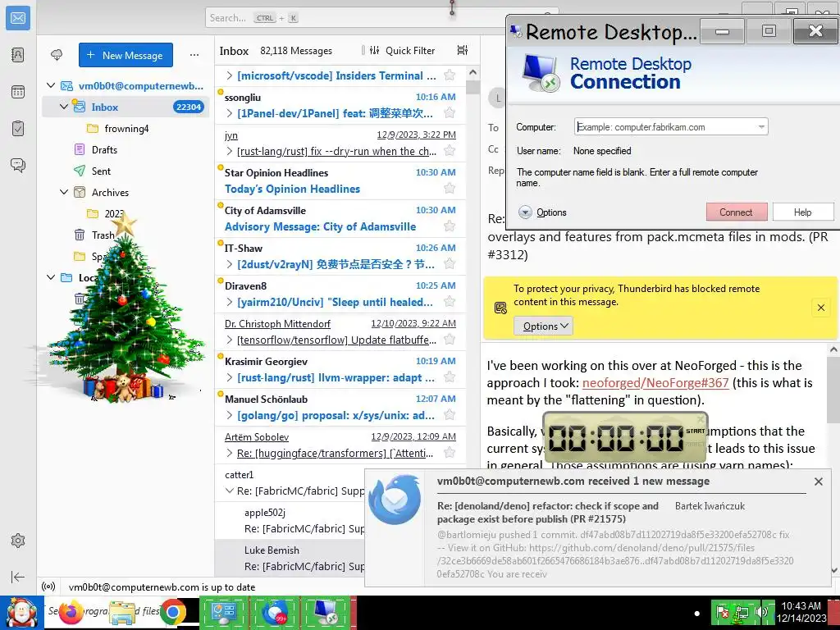
Task: Open the Mail space icon
Action: pos(18,18)
